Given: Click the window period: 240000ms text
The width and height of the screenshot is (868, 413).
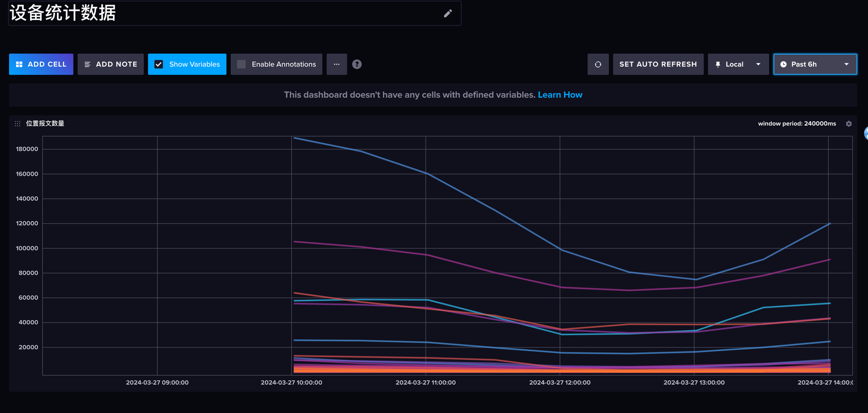Looking at the screenshot, I should 797,124.
